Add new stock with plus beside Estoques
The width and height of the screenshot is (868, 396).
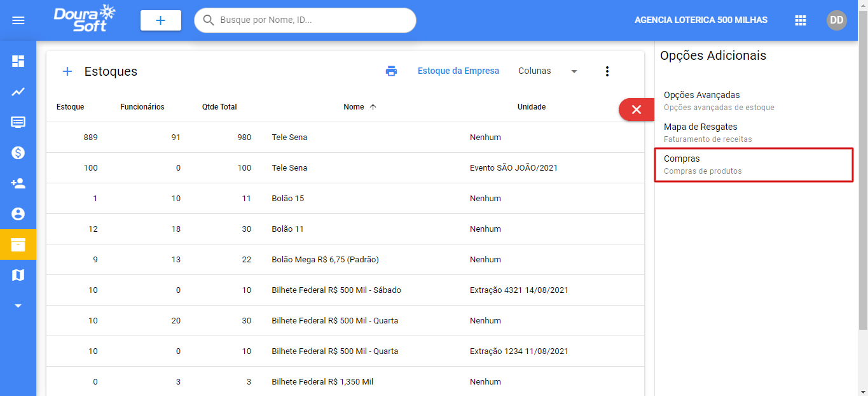67,71
